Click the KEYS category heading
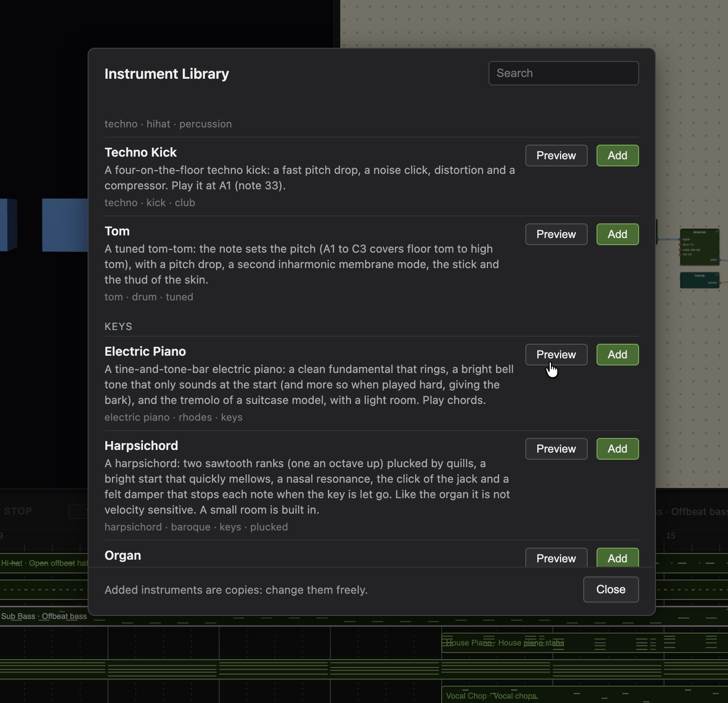Screen dimensions: 728x703 (118, 327)
